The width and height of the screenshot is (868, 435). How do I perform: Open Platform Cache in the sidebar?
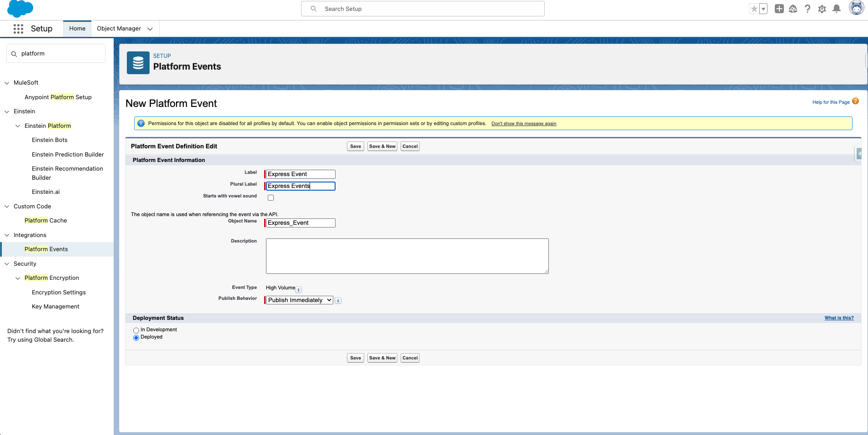45,221
